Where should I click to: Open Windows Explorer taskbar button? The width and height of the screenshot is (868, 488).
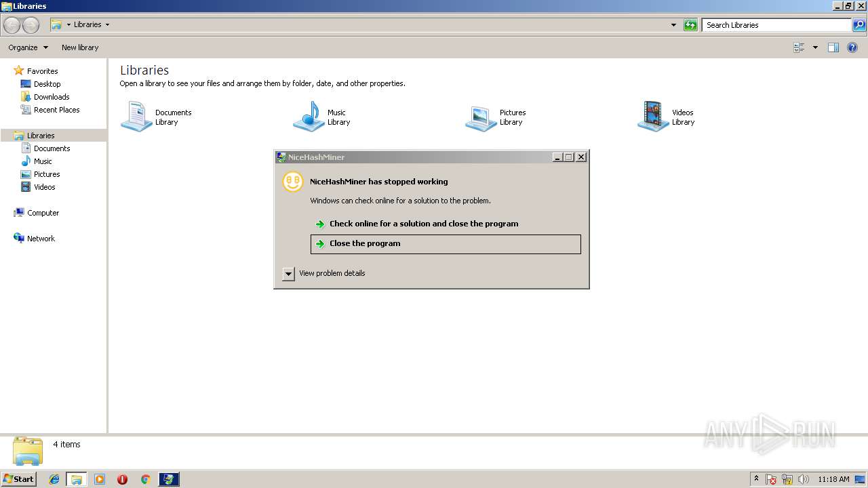(76, 479)
